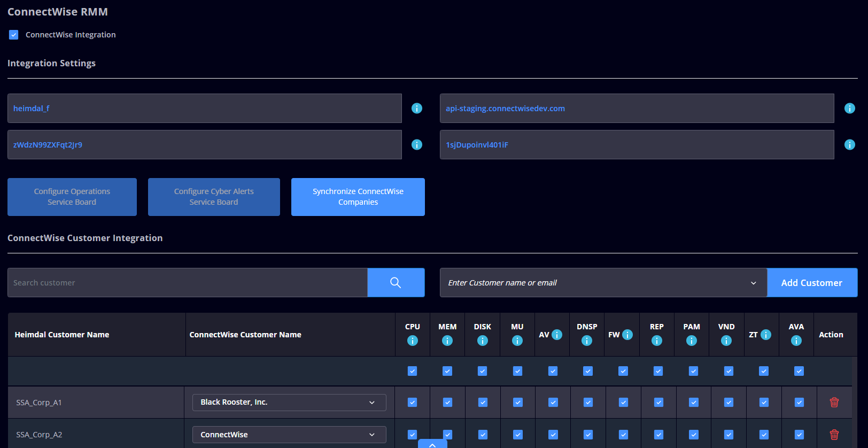Uncheck FW for SSA_Corp_A1

pyautogui.click(x=623, y=403)
